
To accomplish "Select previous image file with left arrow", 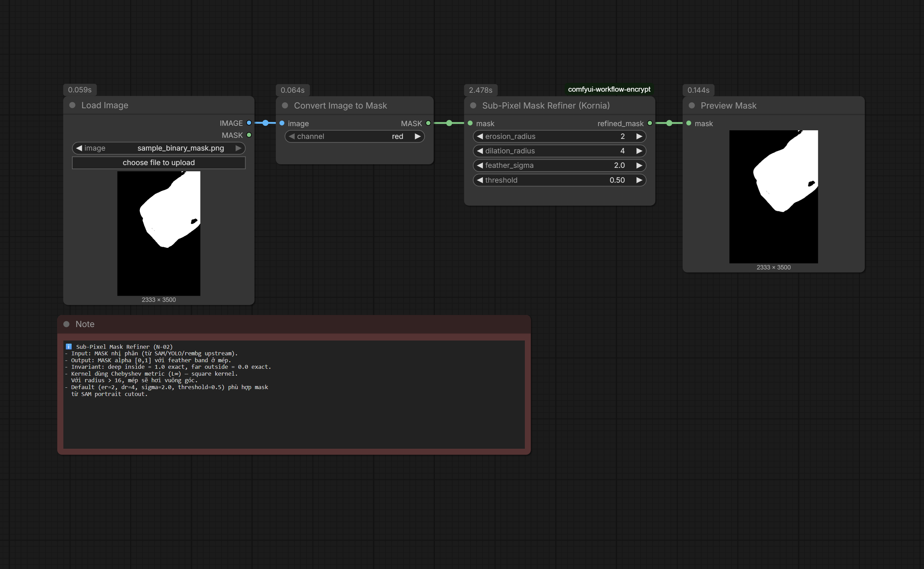I will pos(79,148).
